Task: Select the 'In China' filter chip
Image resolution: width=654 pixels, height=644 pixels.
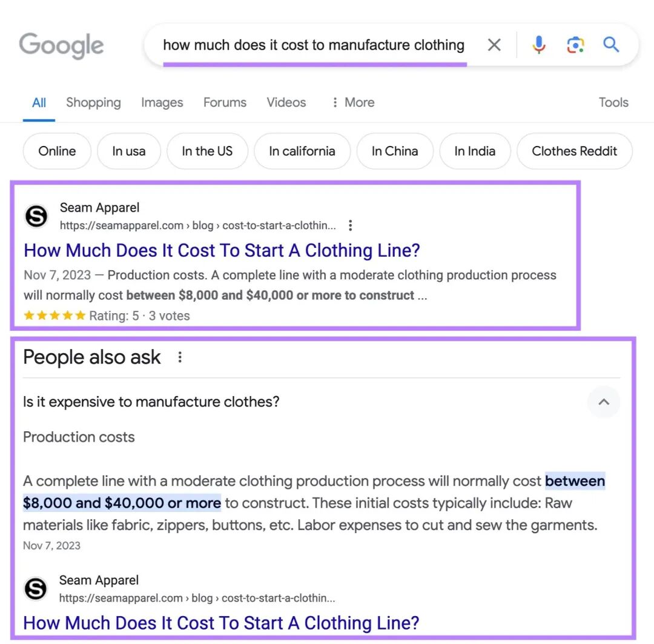Action: click(x=395, y=151)
